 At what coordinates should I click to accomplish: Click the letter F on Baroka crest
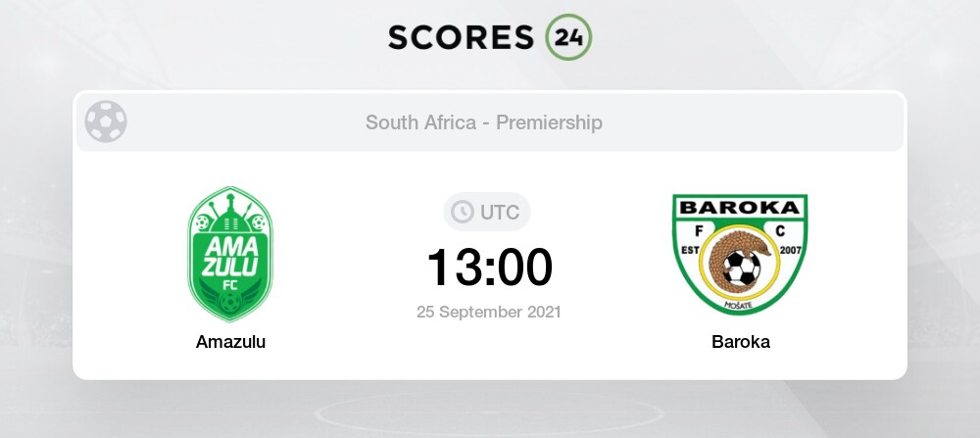click(x=699, y=230)
